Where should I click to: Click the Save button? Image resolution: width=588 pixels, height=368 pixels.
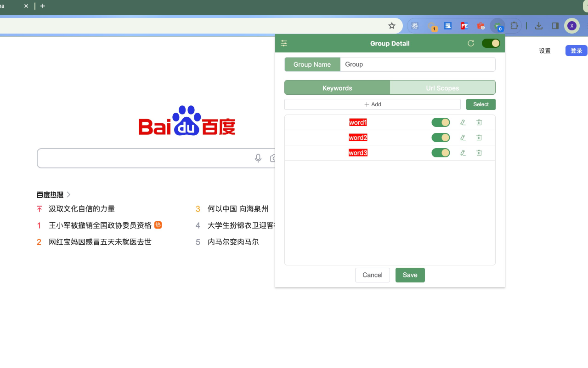410,275
